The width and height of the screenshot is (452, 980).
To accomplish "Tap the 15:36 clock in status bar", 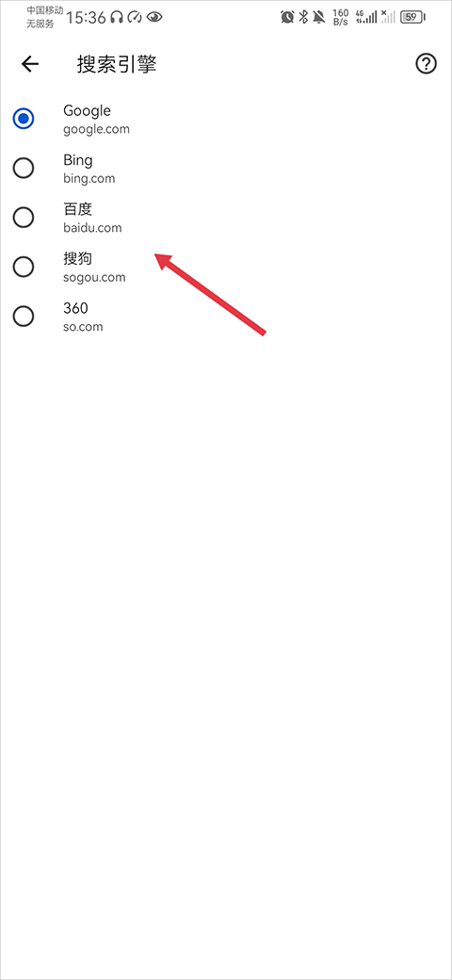I will (x=86, y=18).
